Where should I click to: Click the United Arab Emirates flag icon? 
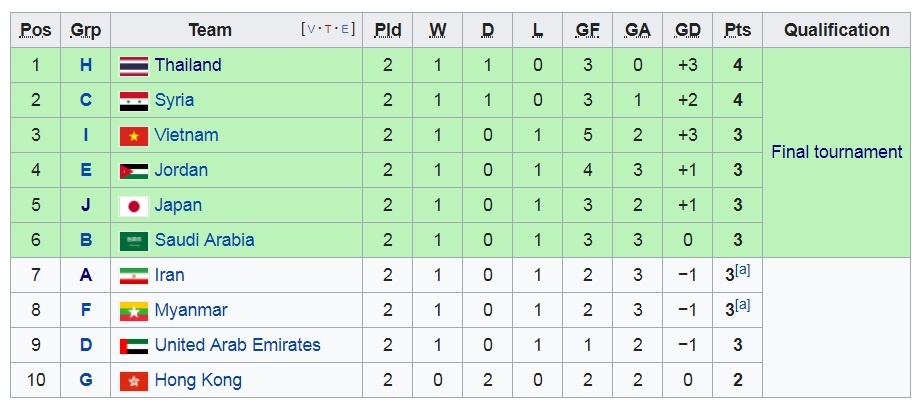pyautogui.click(x=134, y=346)
